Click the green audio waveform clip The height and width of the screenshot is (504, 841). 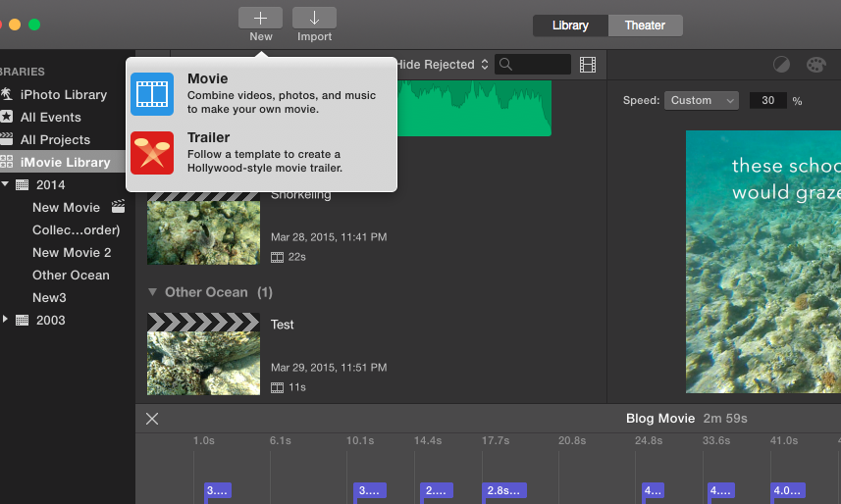click(x=474, y=108)
